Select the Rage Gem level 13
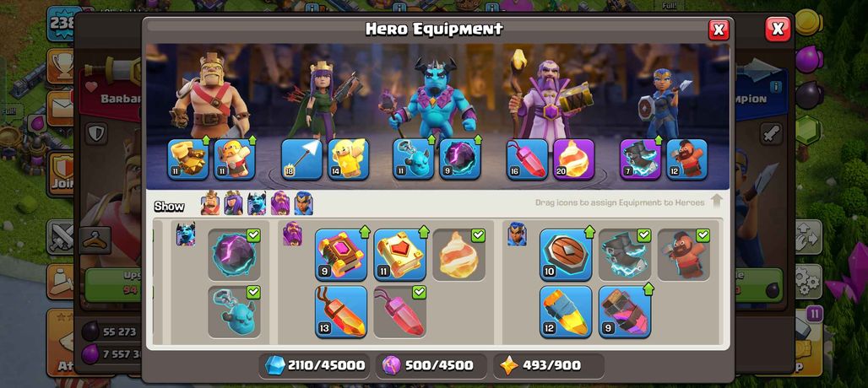Screen dimensions: 868x388 pos(341,312)
